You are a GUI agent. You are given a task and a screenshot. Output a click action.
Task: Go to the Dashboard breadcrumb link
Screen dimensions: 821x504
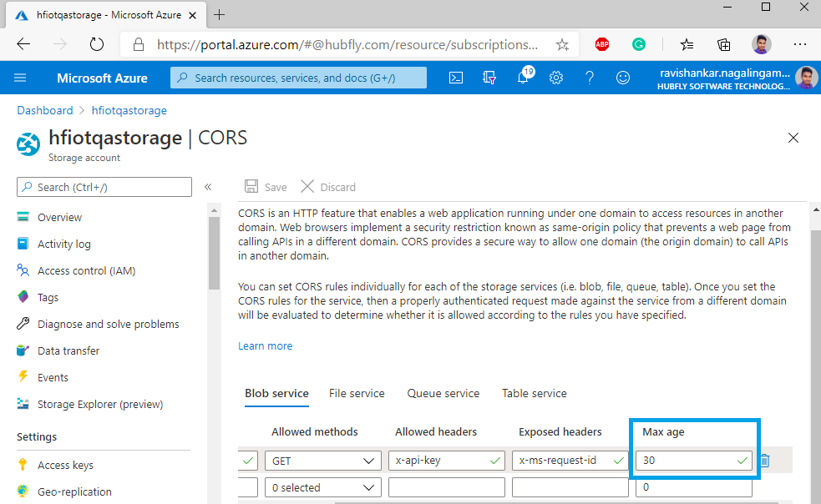coord(45,110)
